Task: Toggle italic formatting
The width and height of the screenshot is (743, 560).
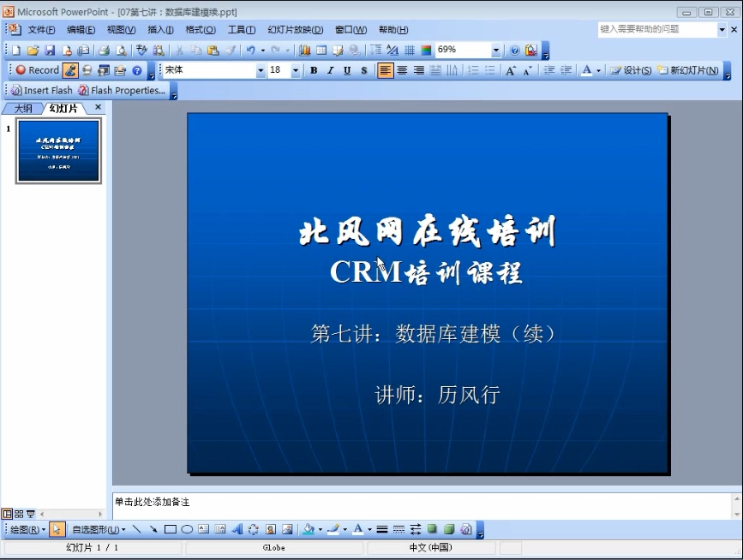Action: click(330, 69)
